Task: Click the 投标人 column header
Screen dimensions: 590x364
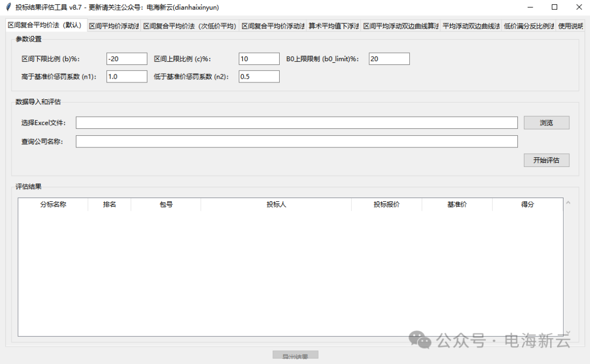Action: (x=276, y=205)
